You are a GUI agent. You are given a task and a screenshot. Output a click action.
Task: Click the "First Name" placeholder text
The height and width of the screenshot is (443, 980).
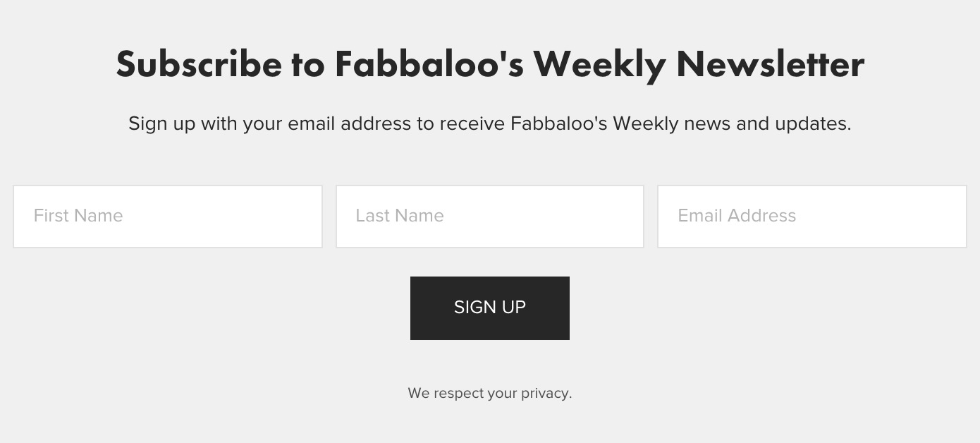click(78, 216)
